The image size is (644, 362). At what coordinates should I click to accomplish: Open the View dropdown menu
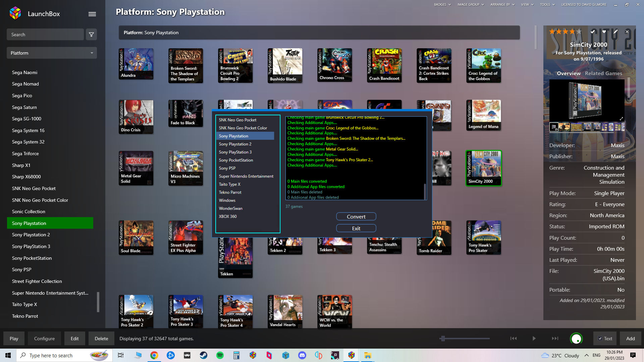click(x=527, y=5)
